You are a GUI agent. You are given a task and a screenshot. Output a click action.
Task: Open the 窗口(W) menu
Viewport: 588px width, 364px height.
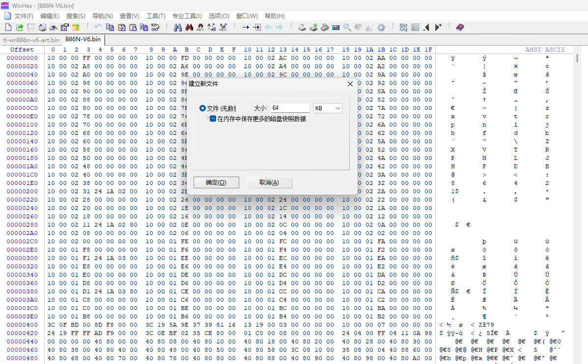[247, 16]
